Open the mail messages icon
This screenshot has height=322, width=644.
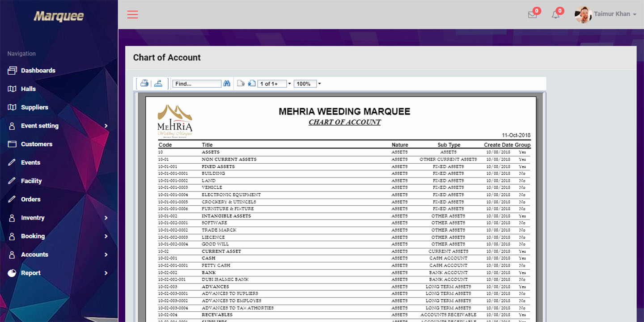532,14
